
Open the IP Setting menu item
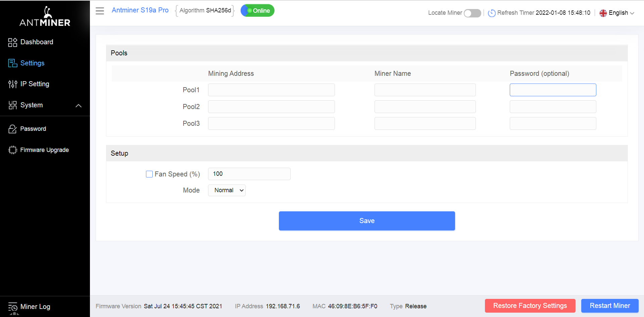click(35, 84)
